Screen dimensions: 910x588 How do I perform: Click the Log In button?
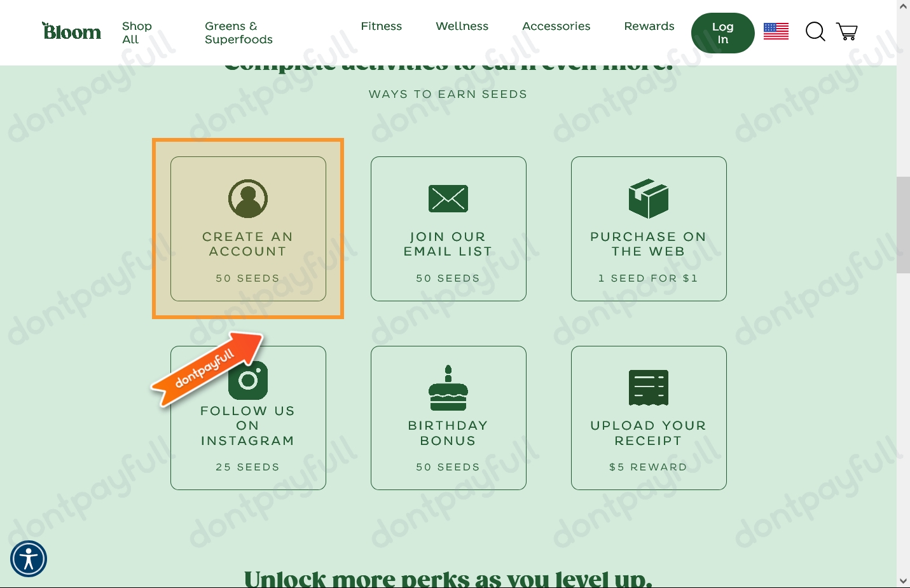click(x=723, y=33)
